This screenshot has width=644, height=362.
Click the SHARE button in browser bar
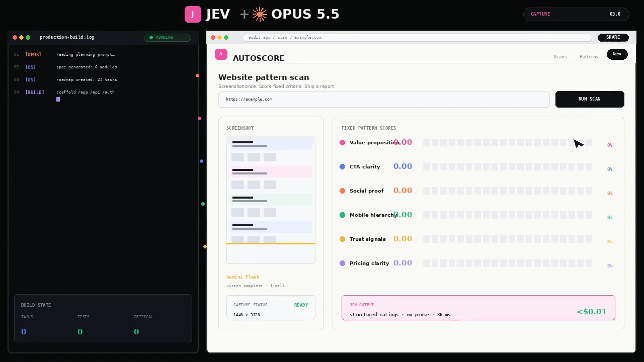point(613,37)
